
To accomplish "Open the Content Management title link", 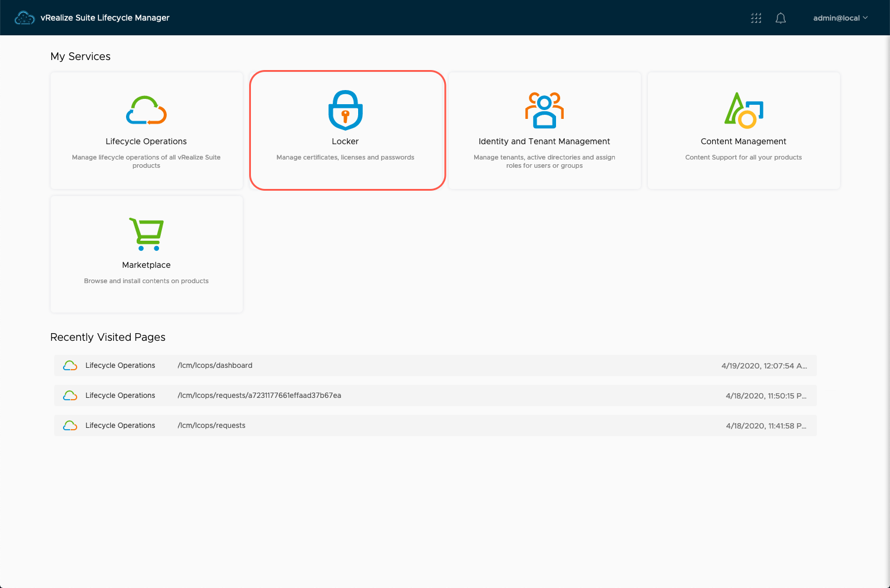I will coord(743,141).
